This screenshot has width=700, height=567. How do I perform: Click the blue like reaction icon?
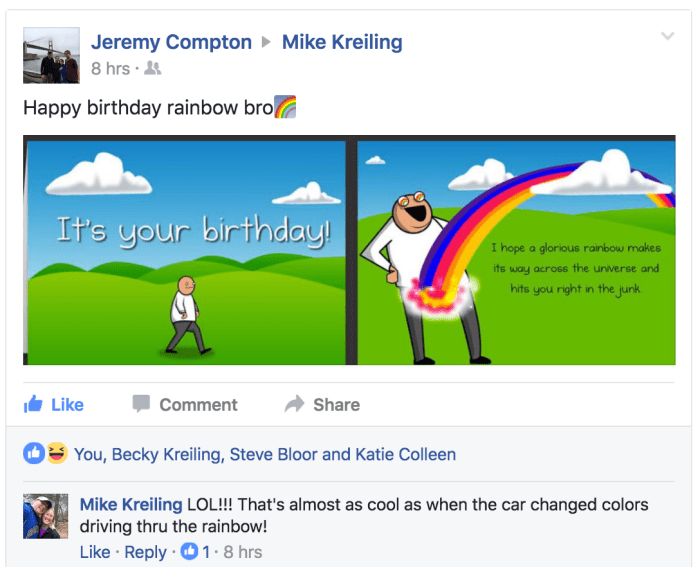33,454
